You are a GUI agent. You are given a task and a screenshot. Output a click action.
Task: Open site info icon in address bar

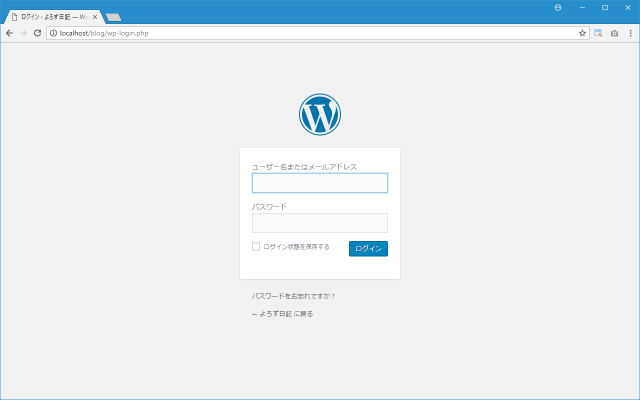point(53,33)
